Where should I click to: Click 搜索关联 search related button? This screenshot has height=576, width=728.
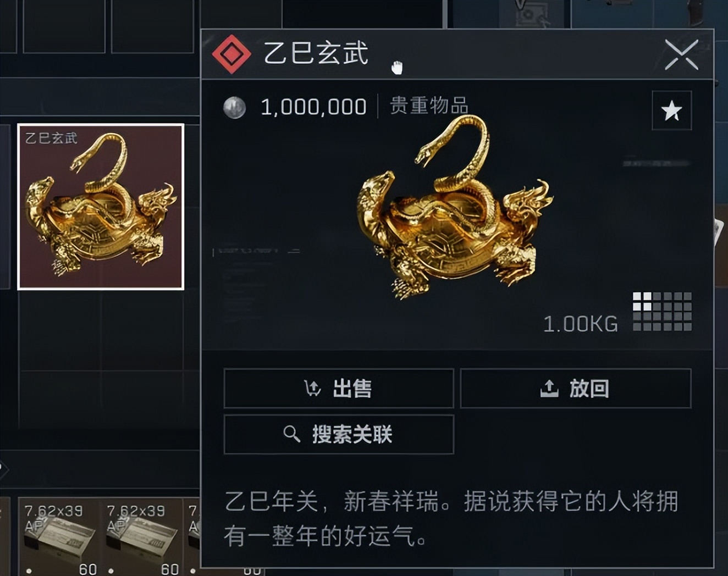(x=339, y=434)
